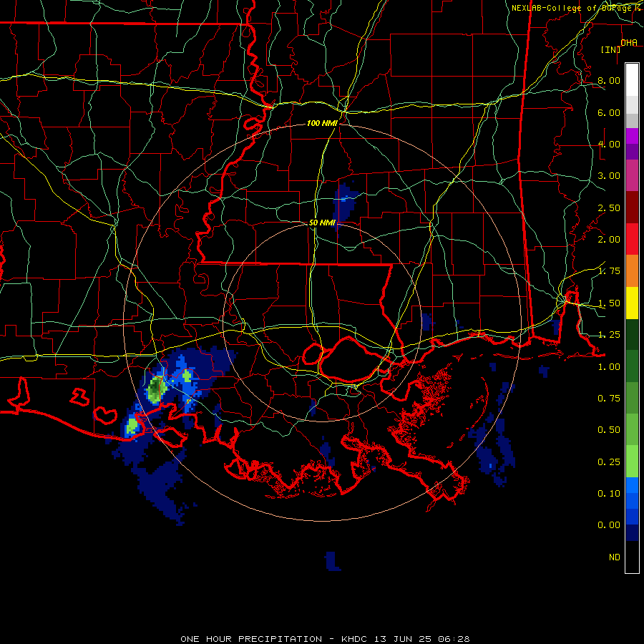Click the darkest green legend swatch

pyautogui.click(x=632, y=334)
